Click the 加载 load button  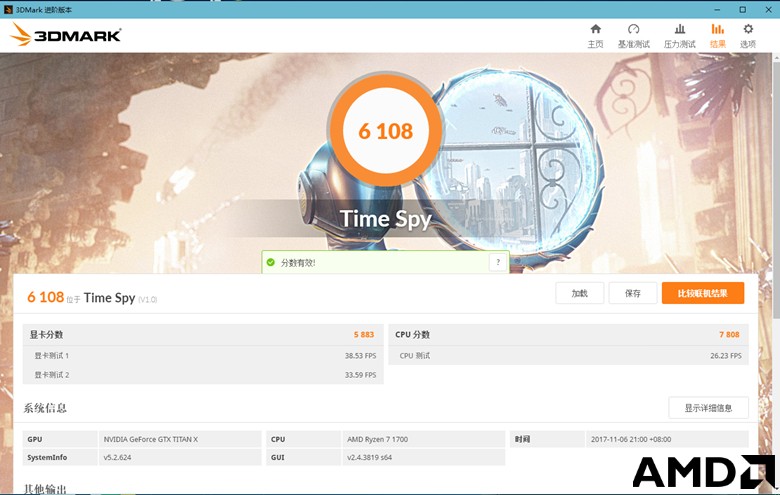(580, 293)
